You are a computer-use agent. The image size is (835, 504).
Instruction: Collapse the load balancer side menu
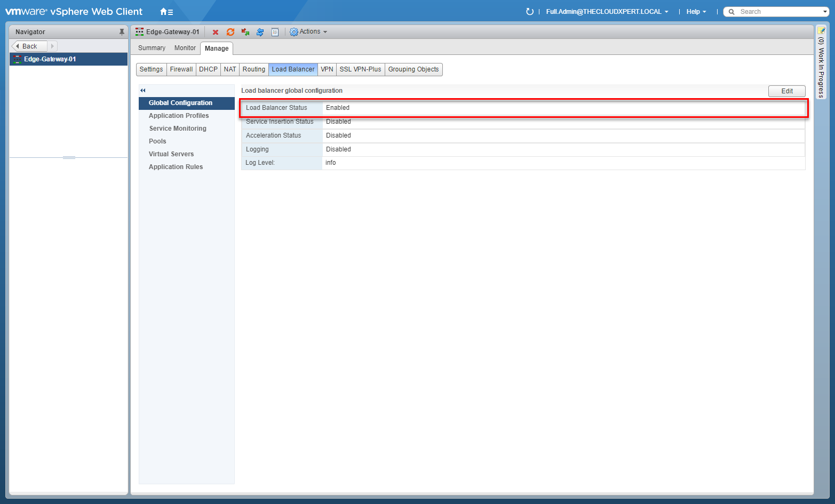tap(143, 90)
